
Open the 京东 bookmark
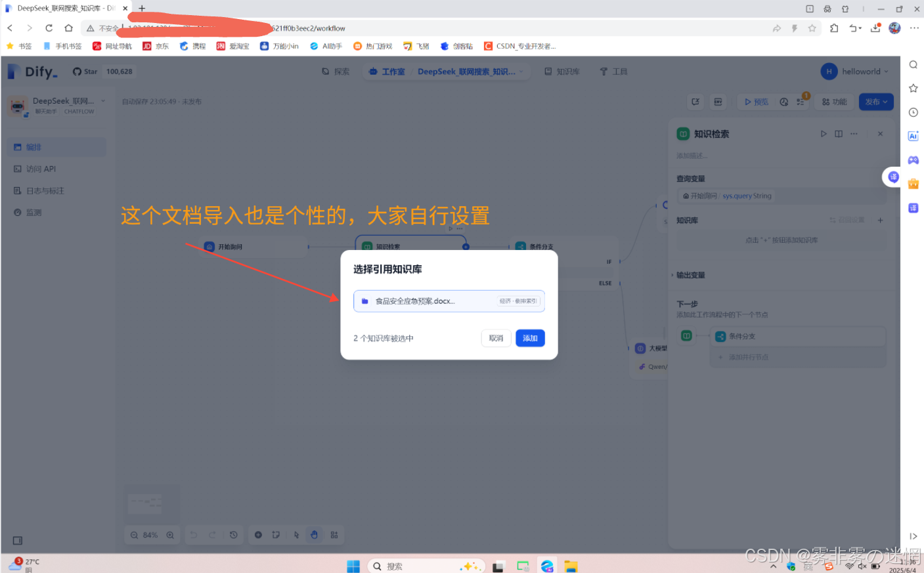point(156,46)
